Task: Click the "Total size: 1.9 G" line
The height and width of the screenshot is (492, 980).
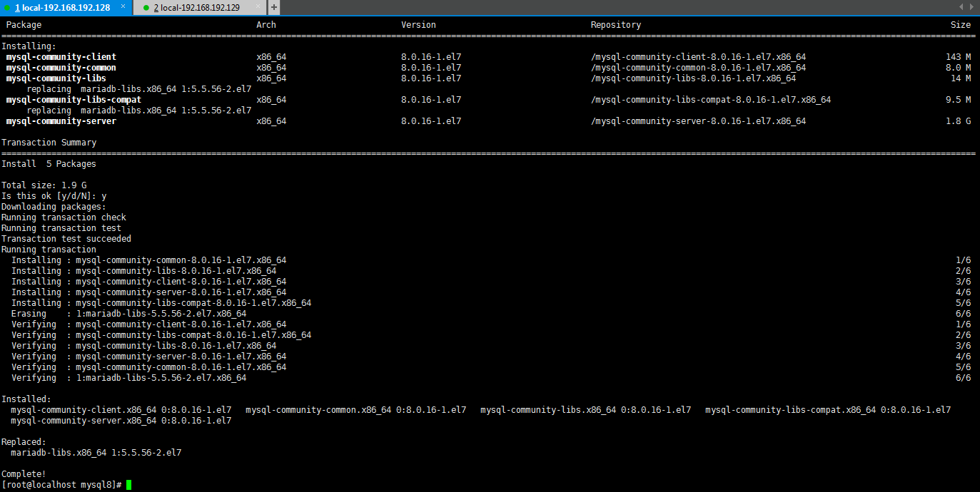Action: (44, 185)
